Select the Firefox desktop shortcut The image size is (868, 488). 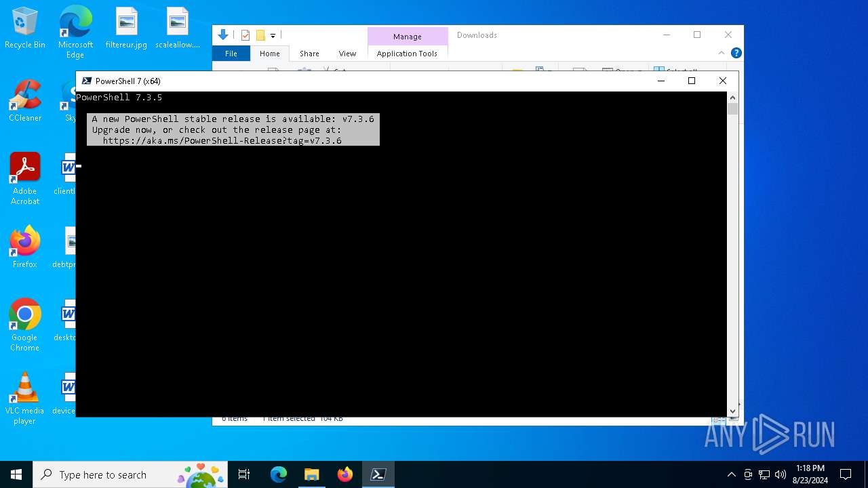[25, 247]
